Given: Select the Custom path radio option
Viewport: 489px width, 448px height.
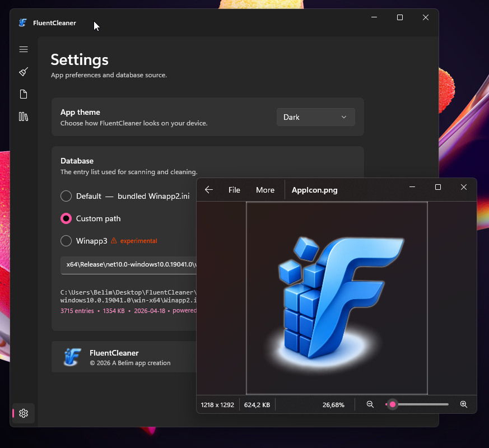Looking at the screenshot, I should 66,218.
